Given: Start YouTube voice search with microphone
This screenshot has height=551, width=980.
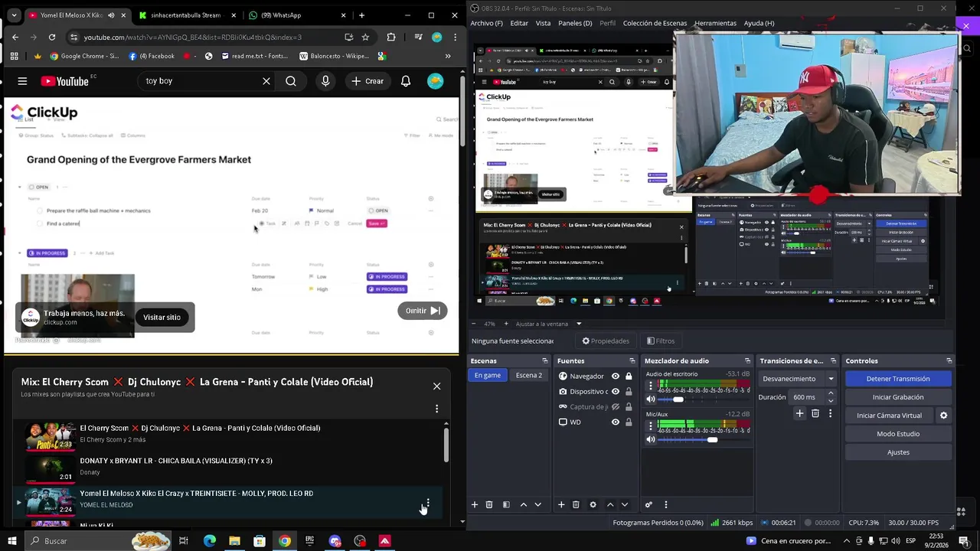Looking at the screenshot, I should coord(325,81).
